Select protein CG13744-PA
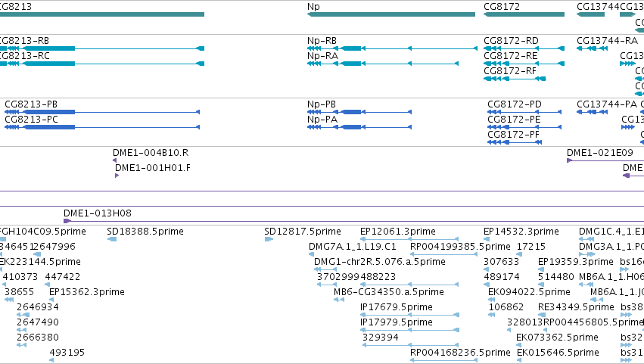The height and width of the screenshot is (364, 644). coord(592,112)
